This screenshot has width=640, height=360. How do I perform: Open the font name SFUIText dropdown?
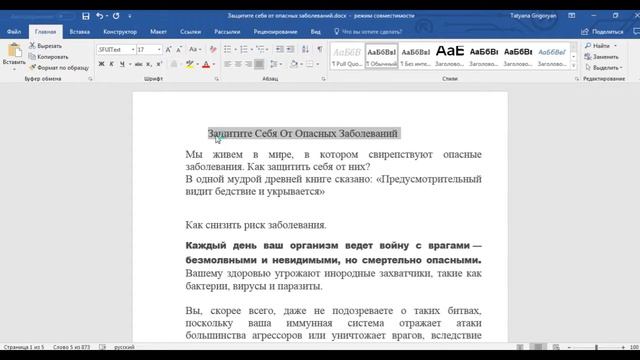[133, 49]
